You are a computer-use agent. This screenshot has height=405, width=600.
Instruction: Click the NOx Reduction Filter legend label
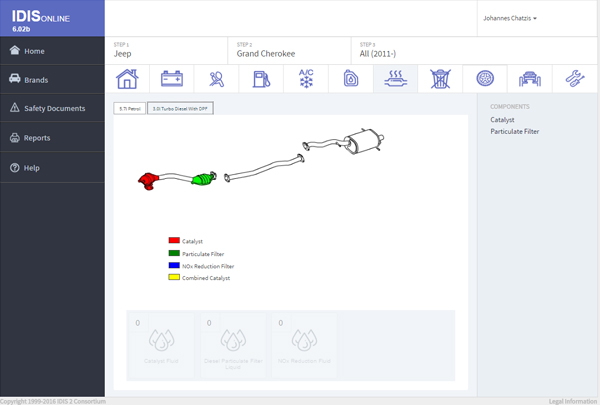pos(208,266)
